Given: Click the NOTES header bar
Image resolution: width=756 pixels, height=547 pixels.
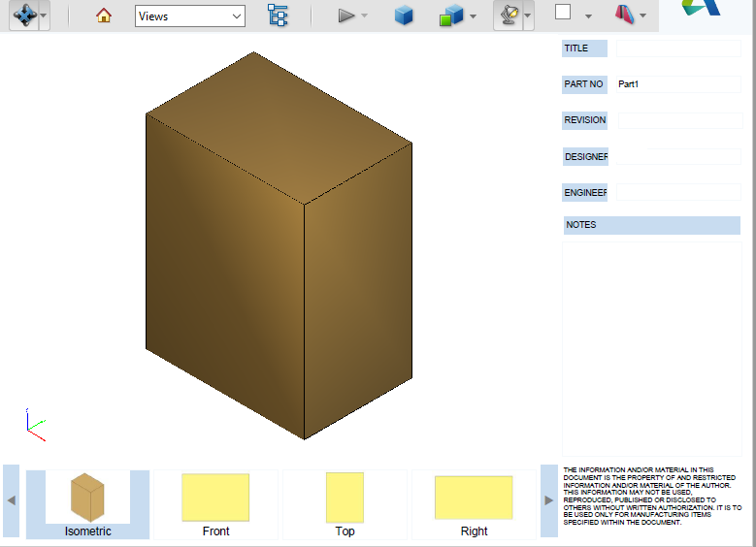Looking at the screenshot, I should [x=652, y=225].
